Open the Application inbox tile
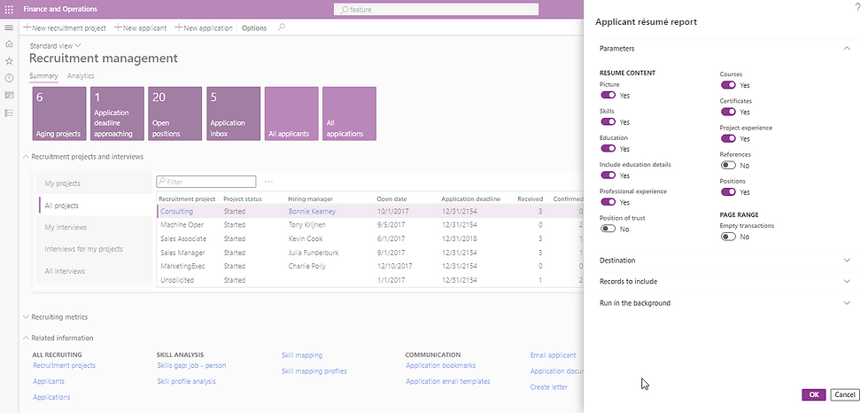 233,113
